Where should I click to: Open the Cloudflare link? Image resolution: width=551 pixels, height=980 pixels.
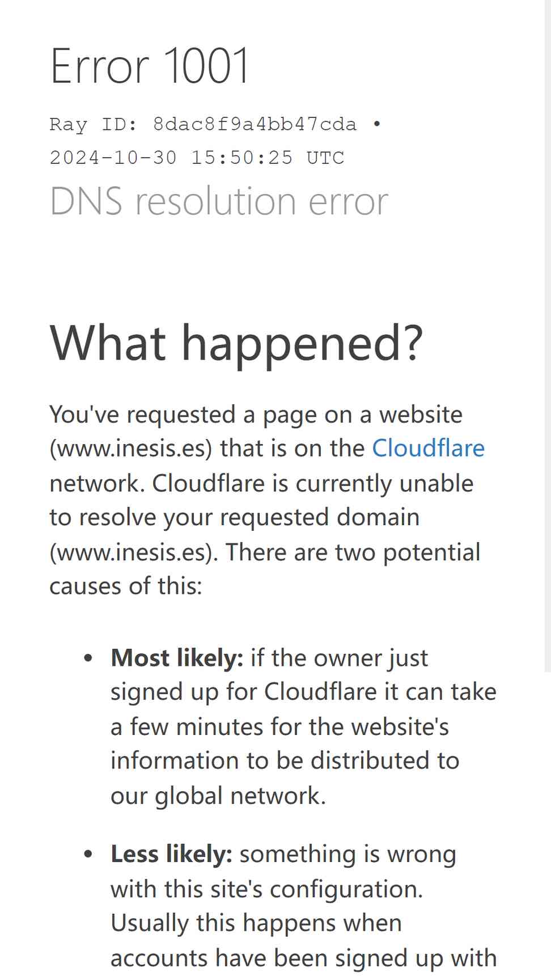point(428,448)
